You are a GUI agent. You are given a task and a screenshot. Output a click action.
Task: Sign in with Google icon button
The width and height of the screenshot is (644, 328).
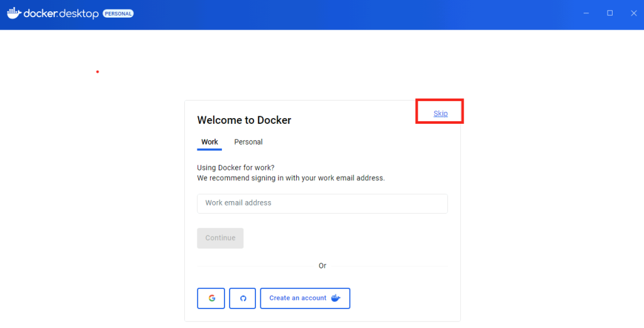[211, 298]
